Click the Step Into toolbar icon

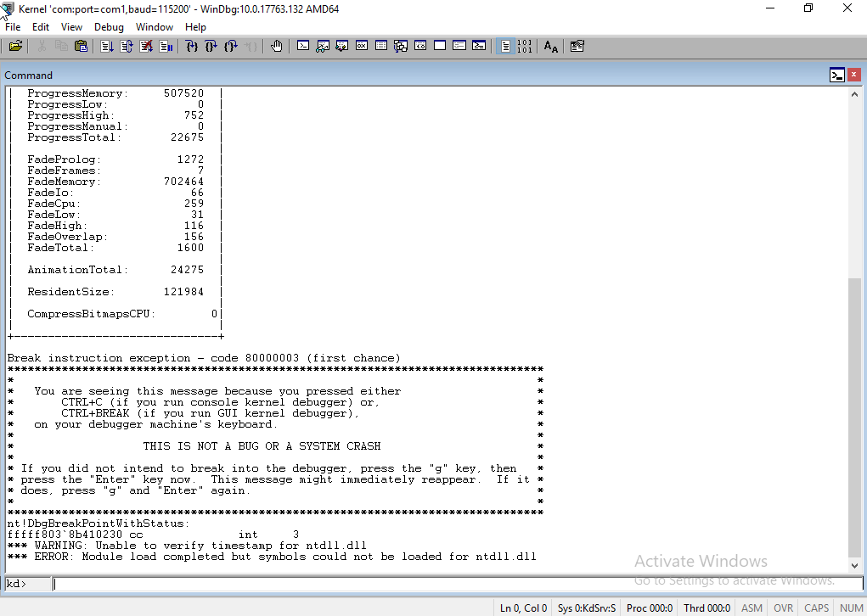[x=192, y=47]
